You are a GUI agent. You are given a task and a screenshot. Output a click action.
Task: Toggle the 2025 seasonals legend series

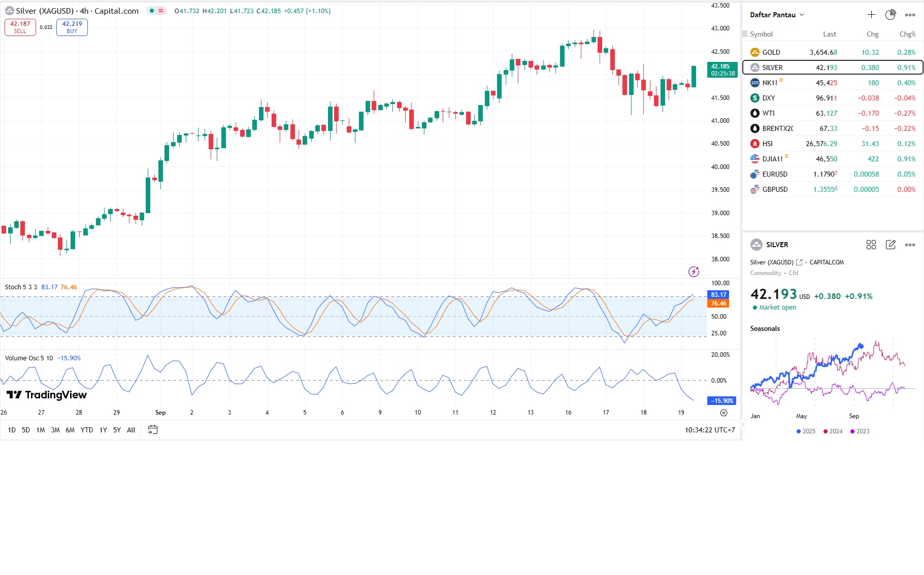(806, 431)
